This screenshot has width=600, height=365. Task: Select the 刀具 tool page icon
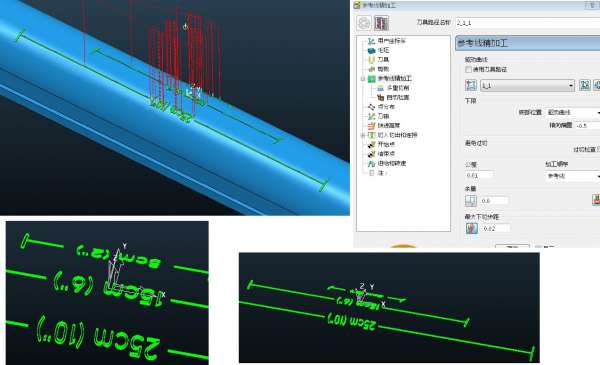371,60
